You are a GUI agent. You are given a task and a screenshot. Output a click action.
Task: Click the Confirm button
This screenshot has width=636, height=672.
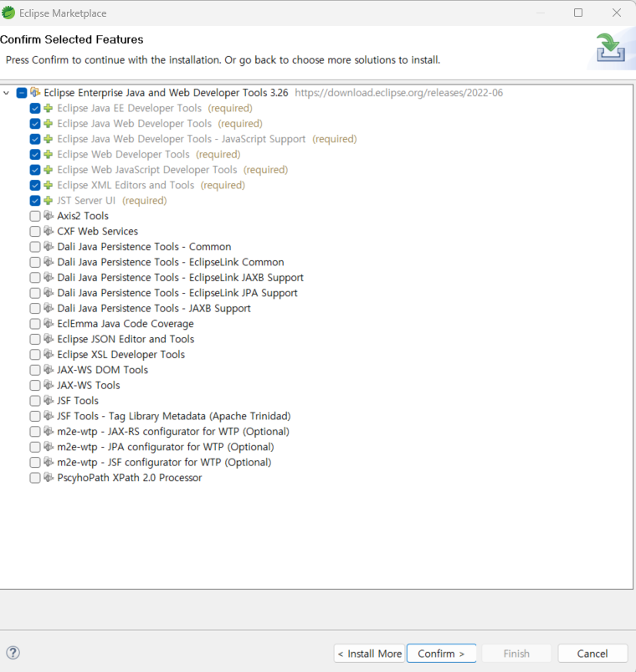pyautogui.click(x=441, y=653)
